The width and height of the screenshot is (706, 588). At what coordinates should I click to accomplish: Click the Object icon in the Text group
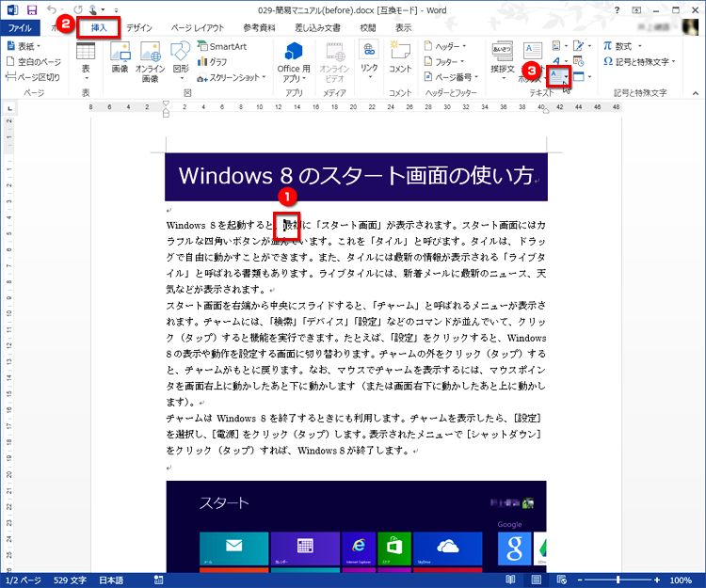[579, 76]
